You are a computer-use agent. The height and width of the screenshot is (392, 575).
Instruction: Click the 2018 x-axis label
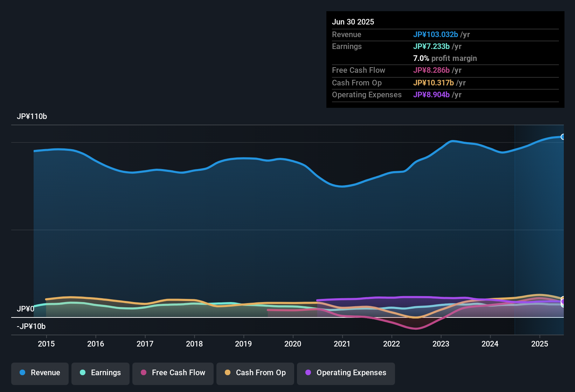pos(194,344)
